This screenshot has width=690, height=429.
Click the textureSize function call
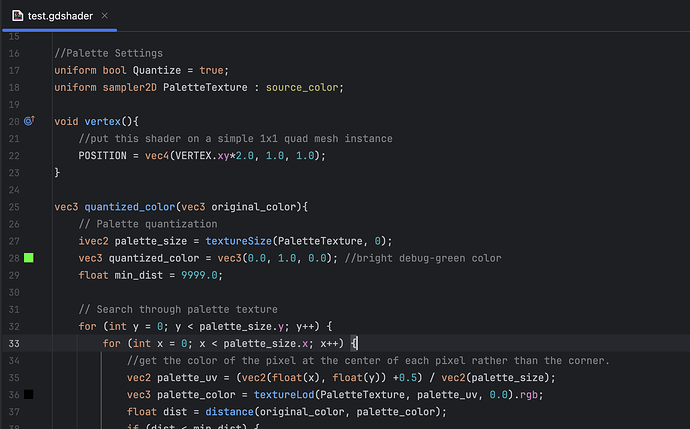(x=238, y=241)
